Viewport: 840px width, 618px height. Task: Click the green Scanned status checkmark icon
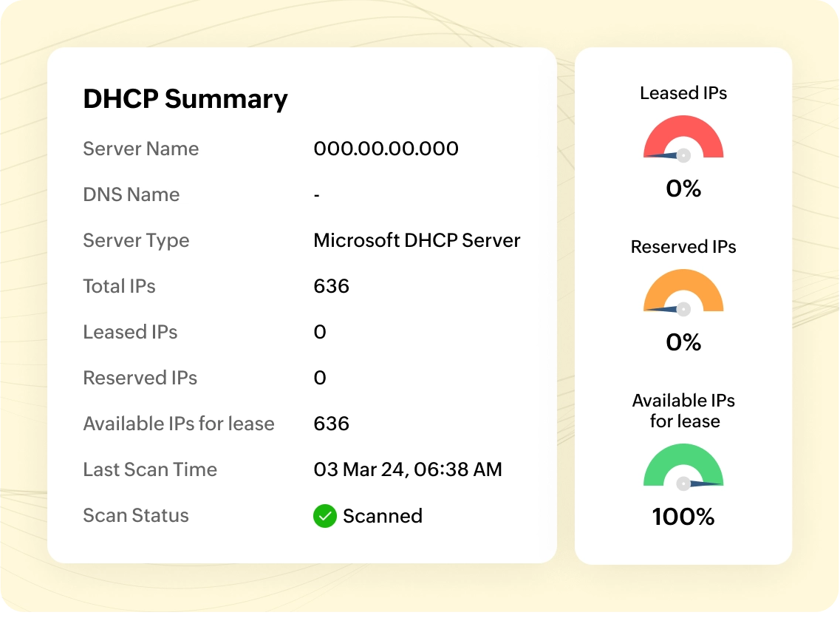pyautogui.click(x=325, y=516)
